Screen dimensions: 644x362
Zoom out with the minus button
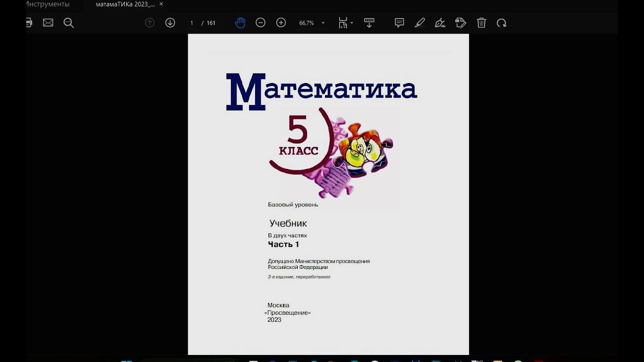pos(261,23)
